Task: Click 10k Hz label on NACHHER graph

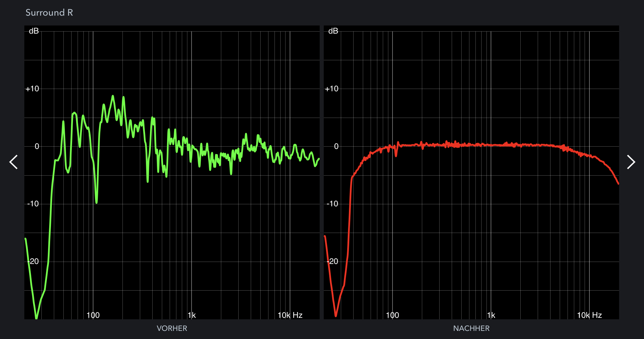Action: point(589,315)
